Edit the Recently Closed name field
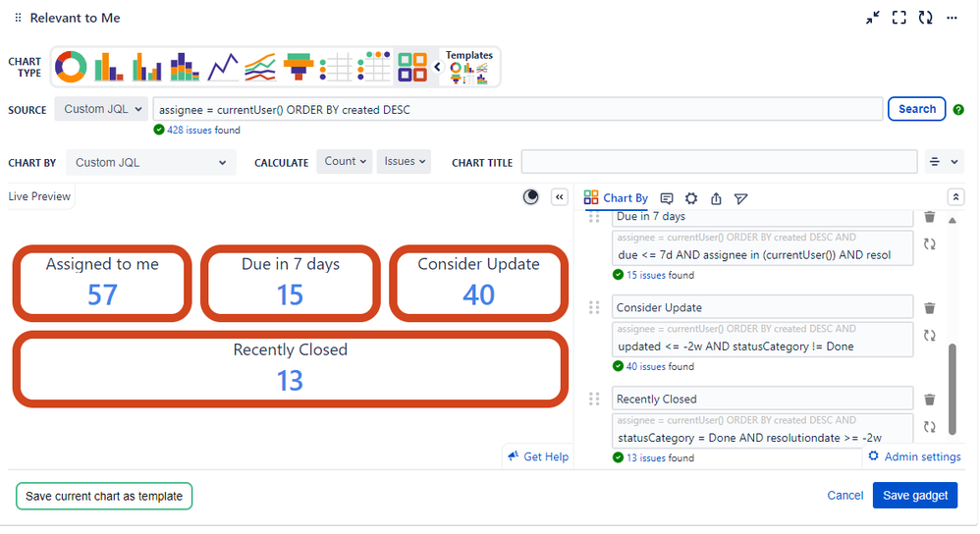 pos(762,399)
